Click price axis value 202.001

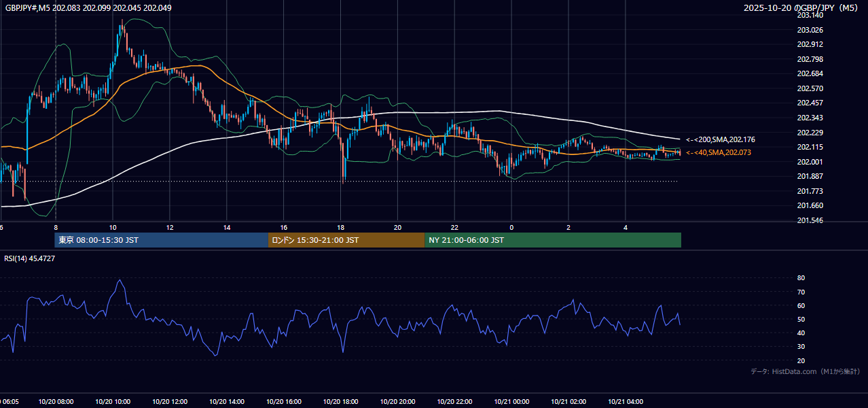(x=810, y=162)
